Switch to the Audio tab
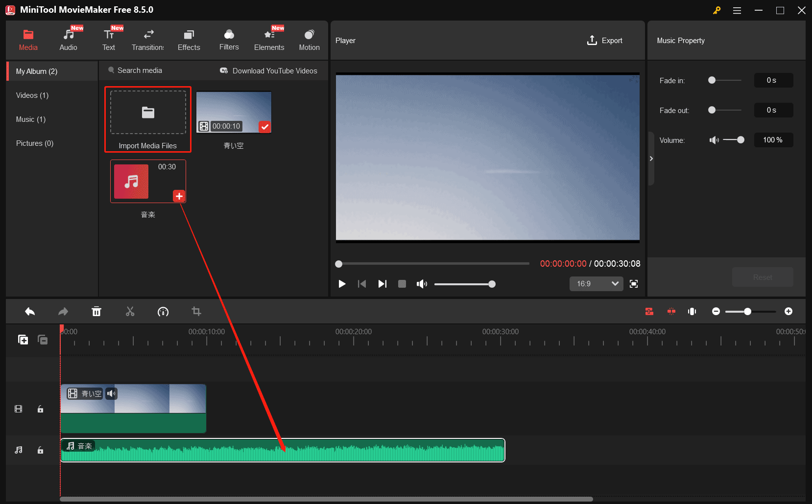This screenshot has width=812, height=504. pyautogui.click(x=68, y=39)
